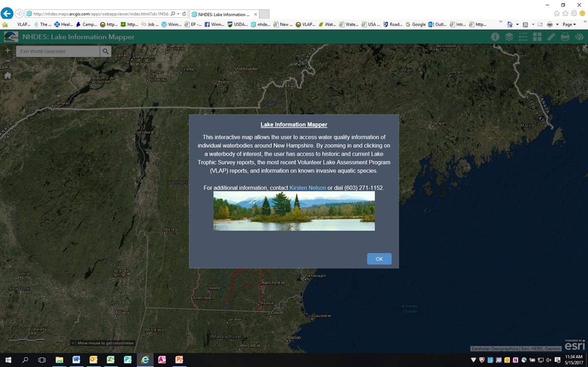Click the Read mail icon in command bar
Screen dimensions: 588x367
click(x=540, y=25)
